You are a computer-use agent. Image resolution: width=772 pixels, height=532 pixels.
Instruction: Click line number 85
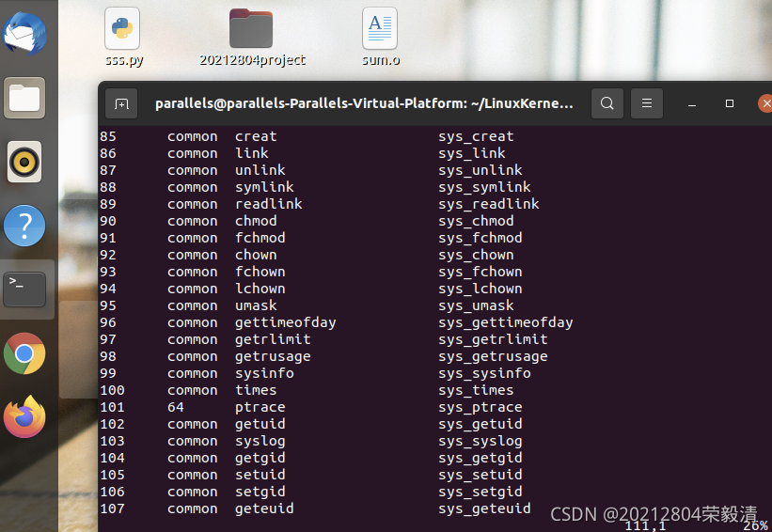108,136
